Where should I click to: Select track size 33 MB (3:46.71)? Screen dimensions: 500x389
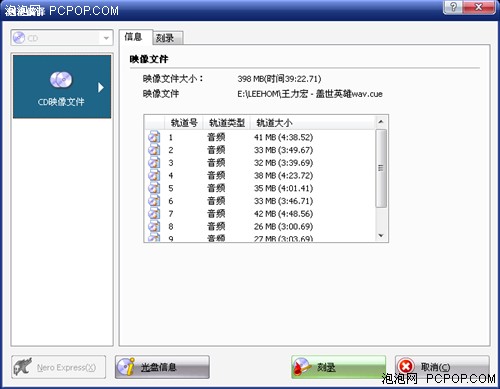(283, 201)
